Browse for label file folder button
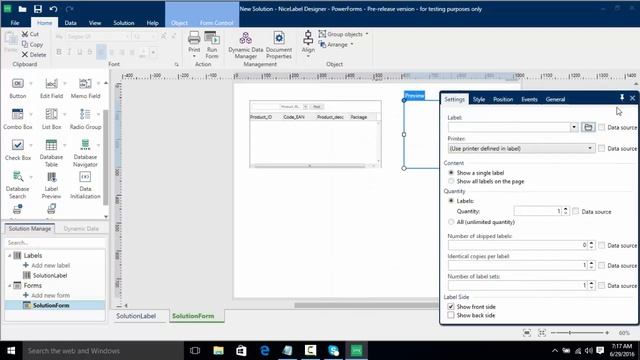Image resolution: width=640 pixels, height=360 pixels. 588,127
